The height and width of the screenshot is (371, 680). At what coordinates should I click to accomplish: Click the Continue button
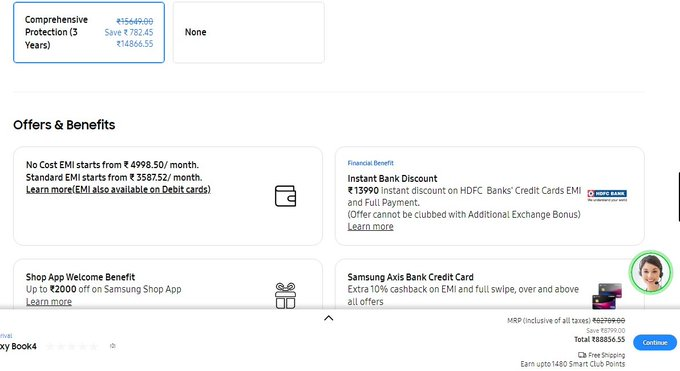tap(655, 342)
